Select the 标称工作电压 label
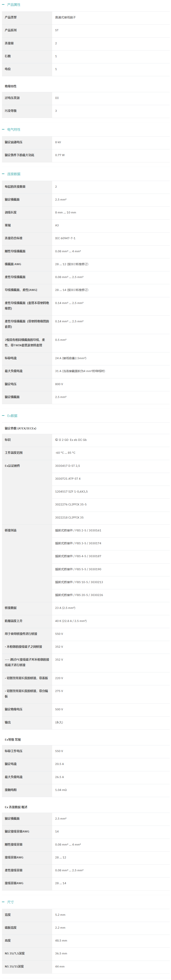The image size is (171, 980). pos(14,751)
